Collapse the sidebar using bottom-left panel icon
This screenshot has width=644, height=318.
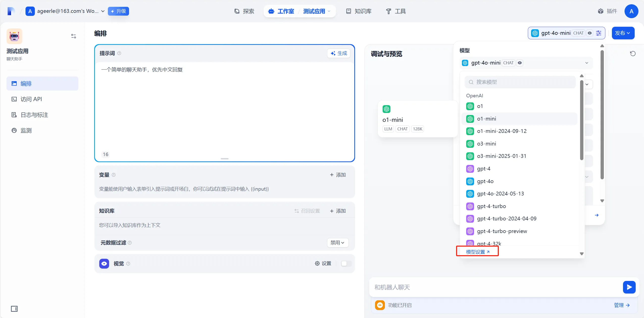coord(14,309)
